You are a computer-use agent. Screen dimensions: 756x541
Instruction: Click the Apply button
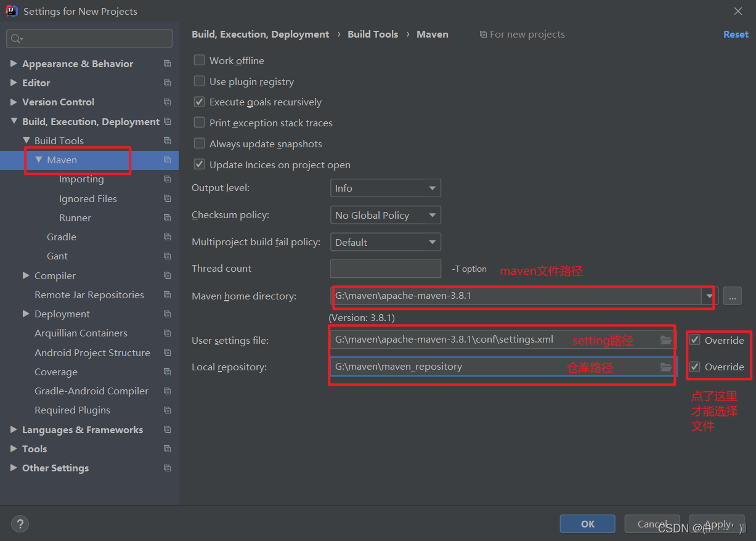click(x=717, y=524)
